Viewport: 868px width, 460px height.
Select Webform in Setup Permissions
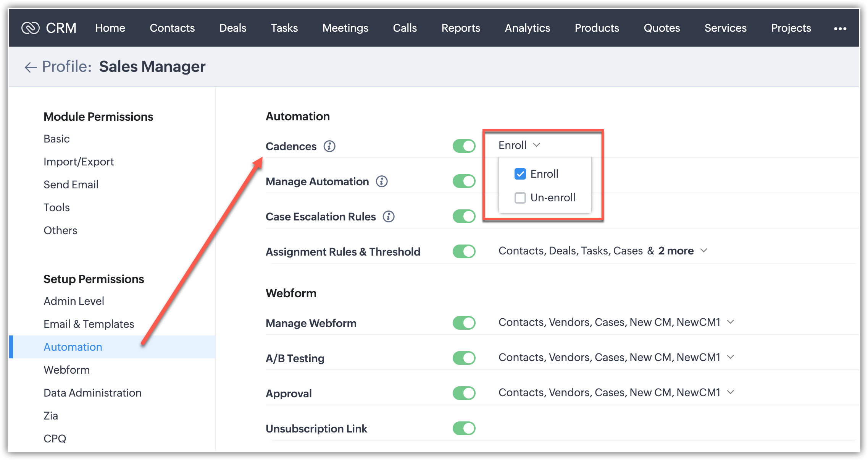(x=66, y=369)
